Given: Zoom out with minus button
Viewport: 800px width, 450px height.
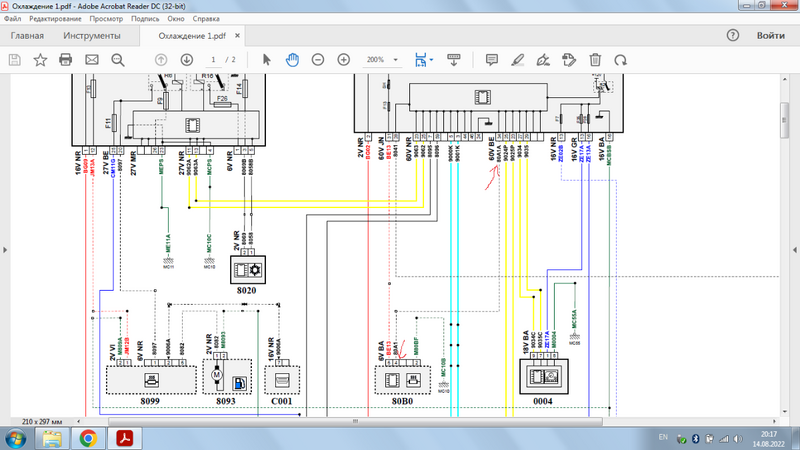Looking at the screenshot, I should [x=318, y=60].
